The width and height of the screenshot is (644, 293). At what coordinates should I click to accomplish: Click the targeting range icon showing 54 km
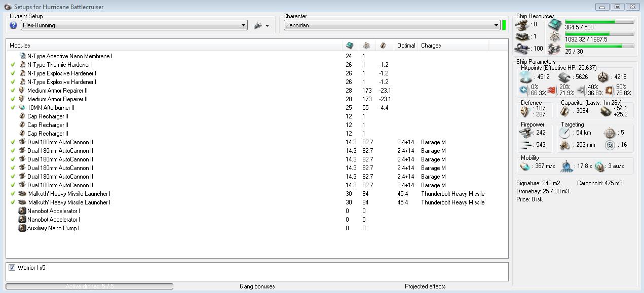point(564,133)
